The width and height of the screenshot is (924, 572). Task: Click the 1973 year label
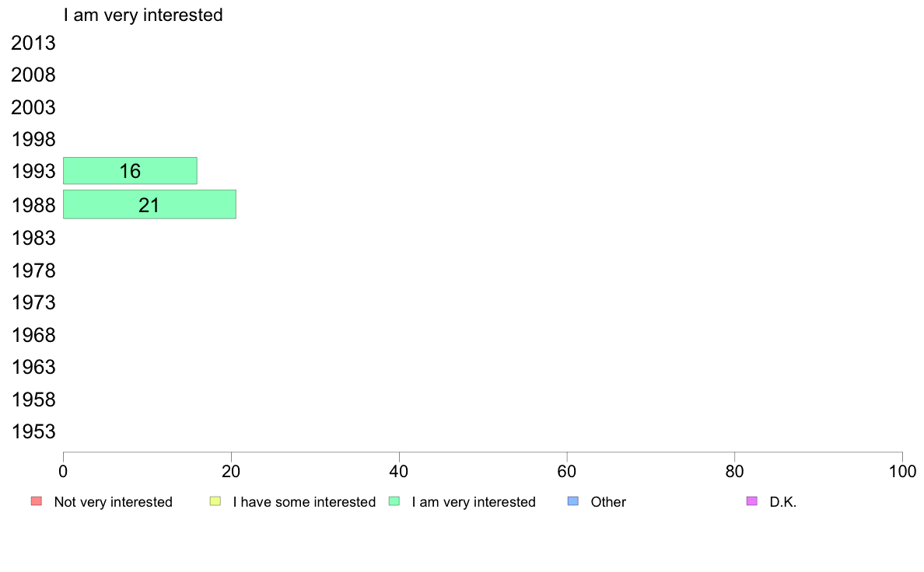[33, 302]
